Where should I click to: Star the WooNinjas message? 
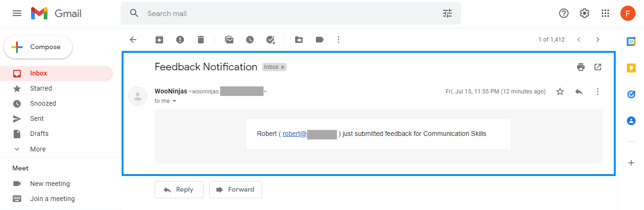pyautogui.click(x=560, y=92)
